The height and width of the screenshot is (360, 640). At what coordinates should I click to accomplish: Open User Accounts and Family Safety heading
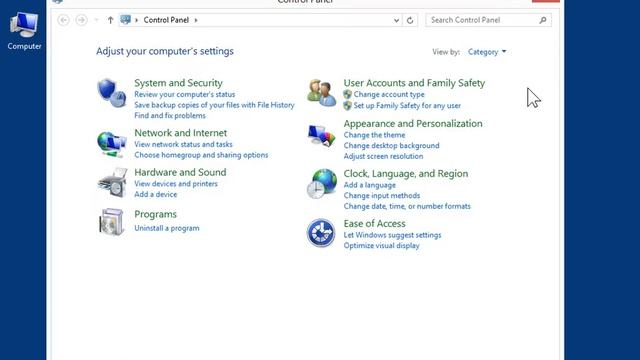pyautogui.click(x=414, y=83)
